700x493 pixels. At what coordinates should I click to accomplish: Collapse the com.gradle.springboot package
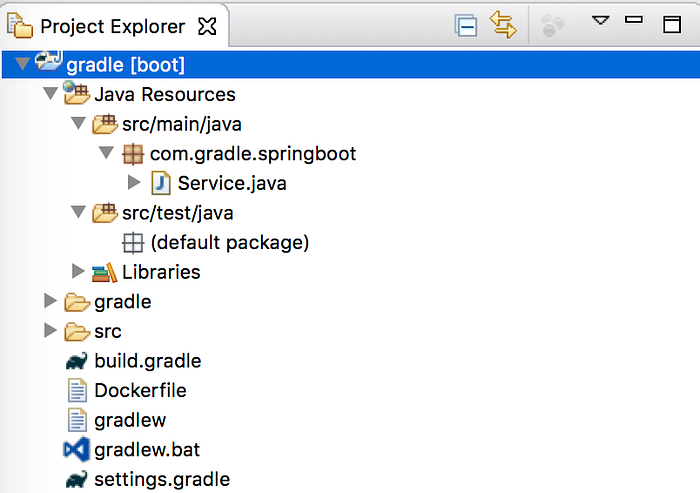click(x=106, y=153)
